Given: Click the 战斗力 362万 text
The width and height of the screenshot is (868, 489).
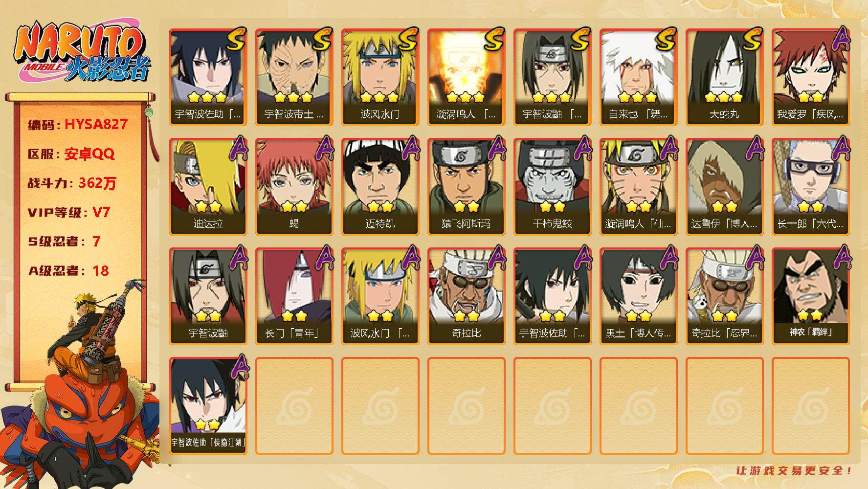Looking at the screenshot, I should [x=72, y=183].
